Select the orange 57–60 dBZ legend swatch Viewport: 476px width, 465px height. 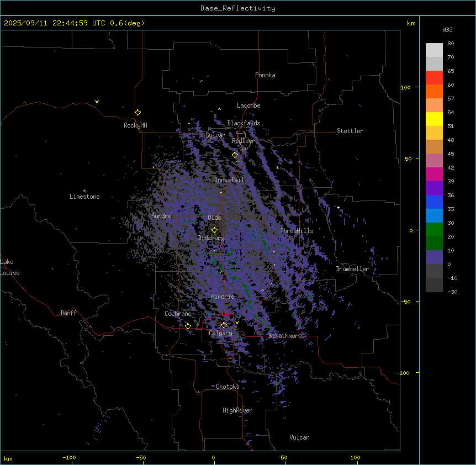(x=434, y=91)
